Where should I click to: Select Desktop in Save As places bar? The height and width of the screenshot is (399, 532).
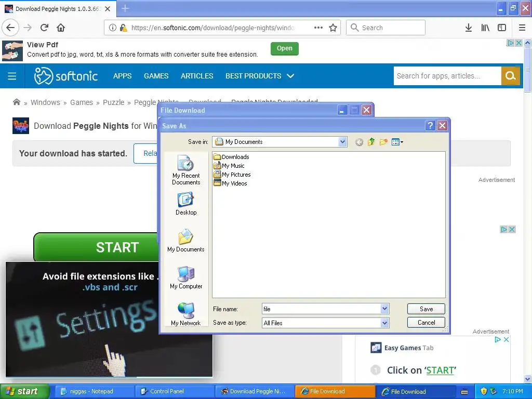[186, 204]
